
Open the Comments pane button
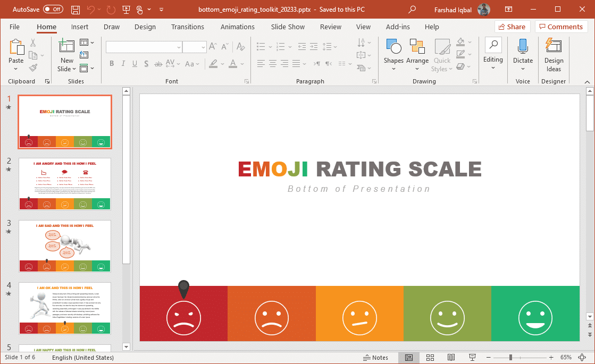click(x=561, y=27)
